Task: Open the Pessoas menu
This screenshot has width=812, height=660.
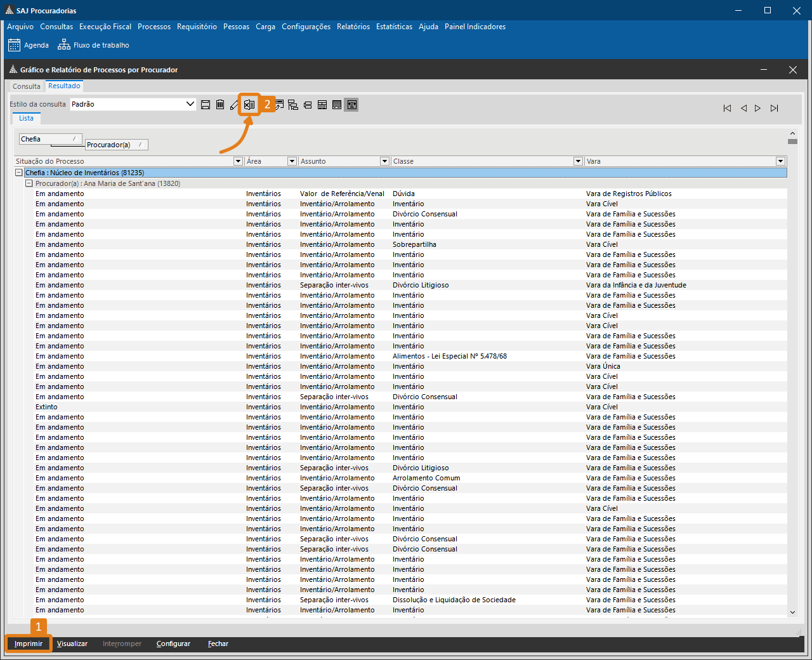Action: click(236, 27)
